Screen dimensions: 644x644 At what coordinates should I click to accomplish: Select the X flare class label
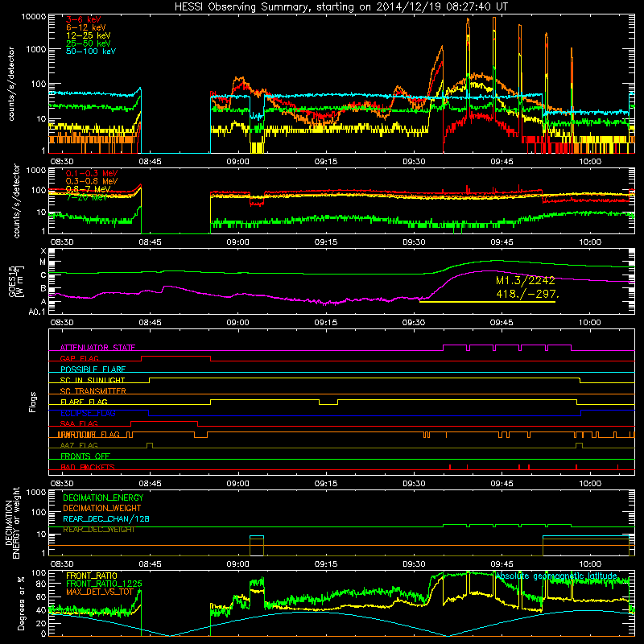pyautogui.click(x=43, y=251)
